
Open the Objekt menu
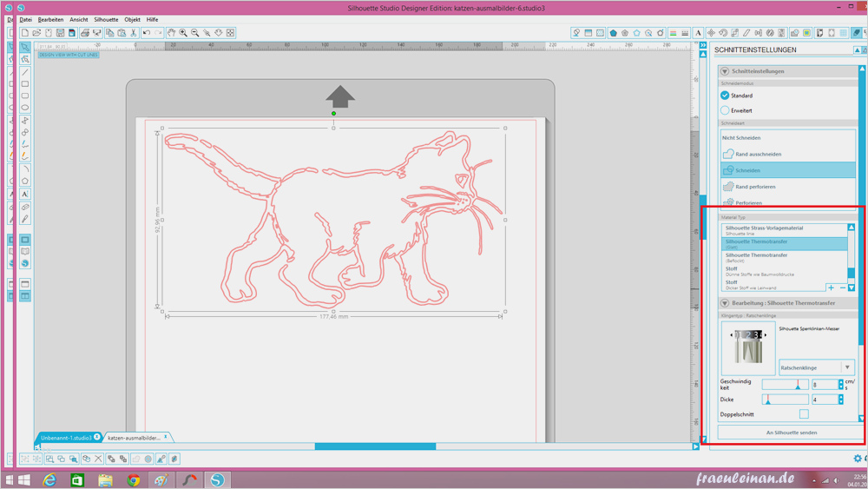click(x=132, y=19)
